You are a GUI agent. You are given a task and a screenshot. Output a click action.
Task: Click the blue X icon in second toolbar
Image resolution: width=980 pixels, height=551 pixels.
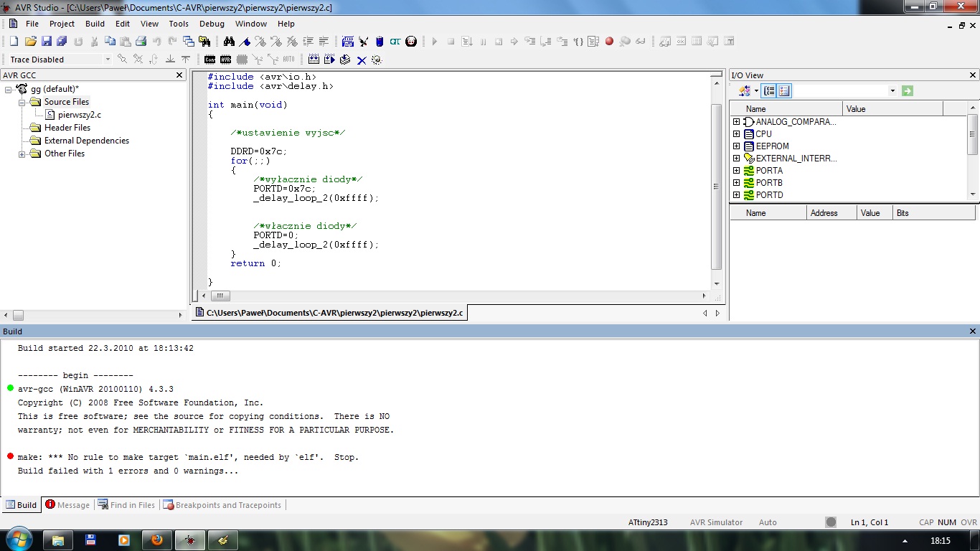click(x=362, y=60)
